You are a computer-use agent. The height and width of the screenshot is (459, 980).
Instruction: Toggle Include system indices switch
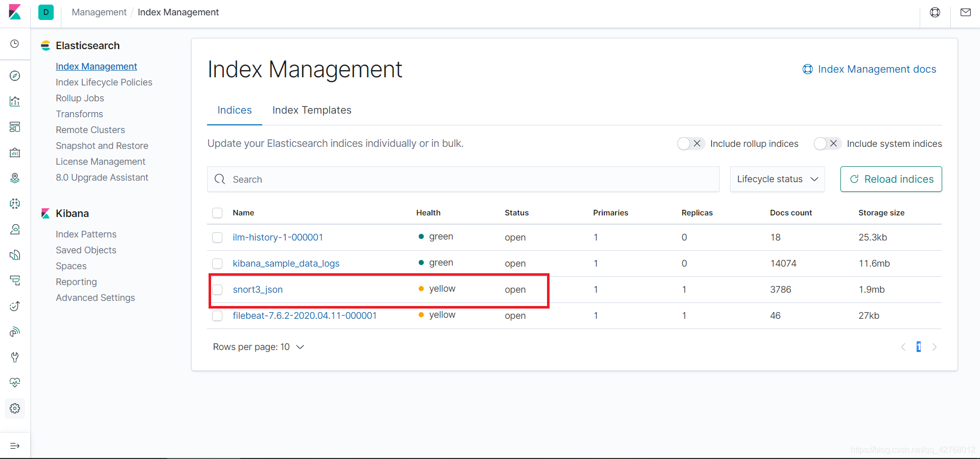tap(828, 144)
